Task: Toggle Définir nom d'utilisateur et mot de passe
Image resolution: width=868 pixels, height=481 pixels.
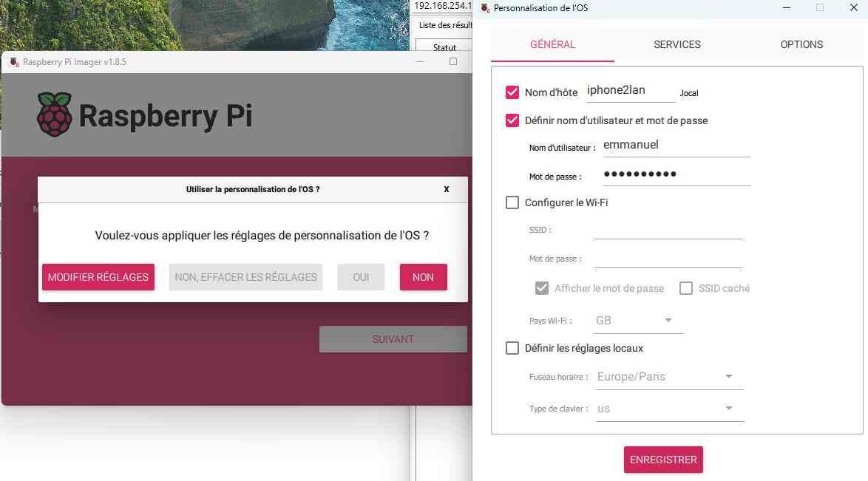Action: pos(512,120)
